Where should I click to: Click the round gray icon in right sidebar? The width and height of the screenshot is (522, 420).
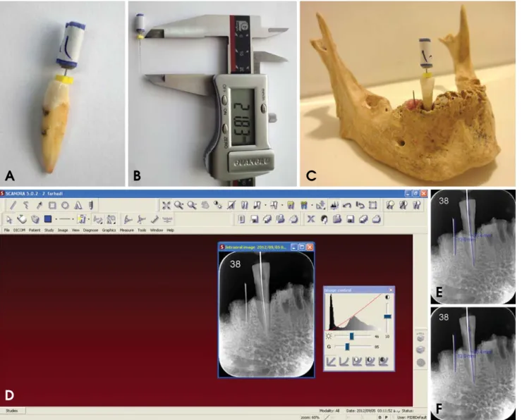421,362
